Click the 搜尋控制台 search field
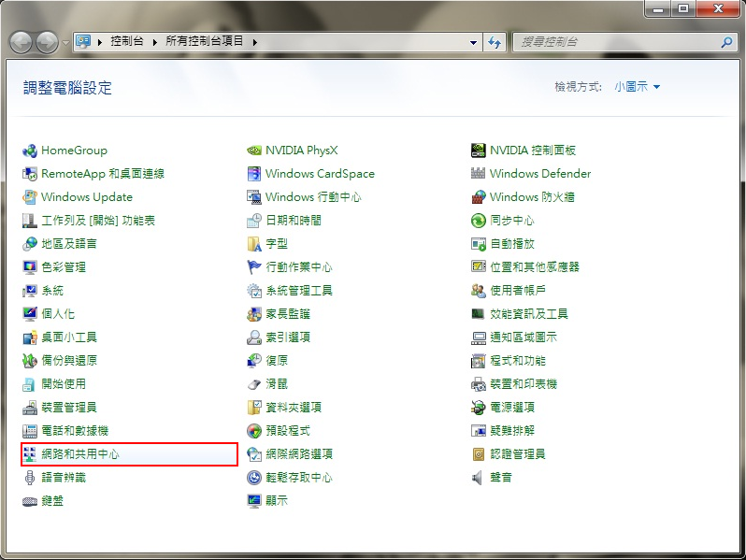Image resolution: width=746 pixels, height=560 pixels. point(619,42)
